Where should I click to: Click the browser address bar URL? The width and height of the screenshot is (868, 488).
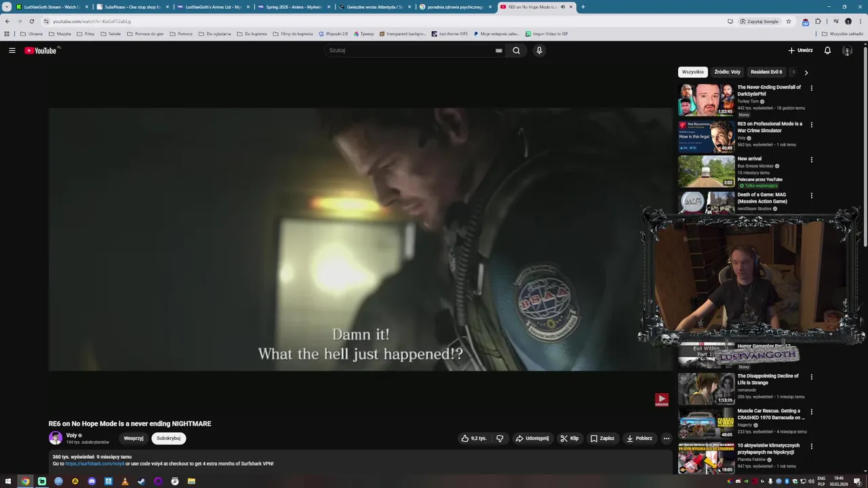[92, 21]
